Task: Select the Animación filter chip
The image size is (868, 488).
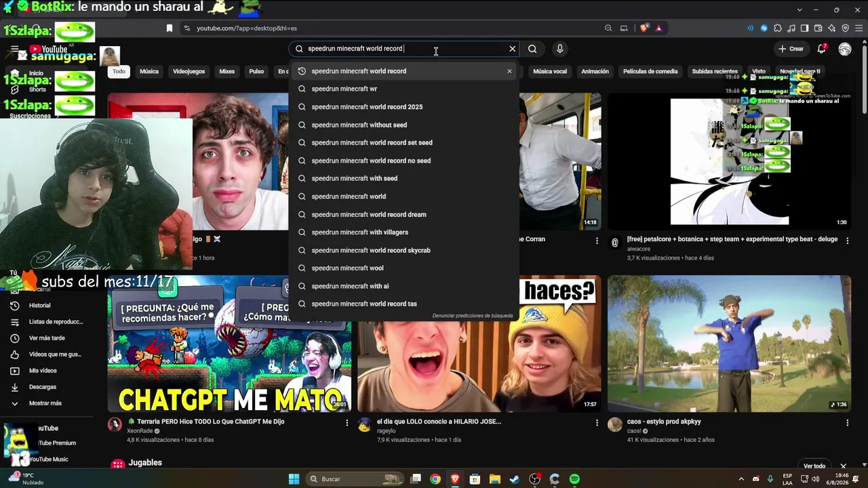Action: pos(595,71)
